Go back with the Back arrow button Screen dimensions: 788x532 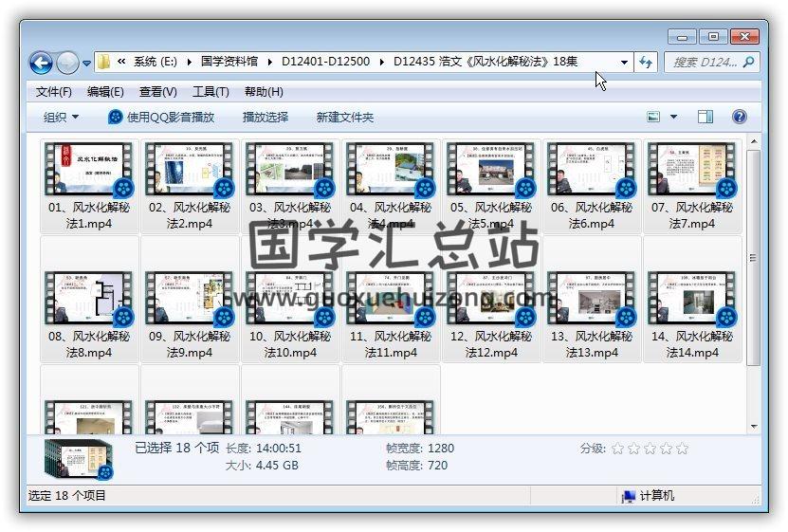pyautogui.click(x=41, y=64)
